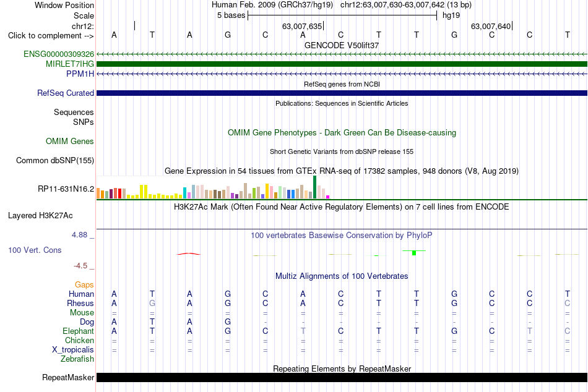Click the PPM1H intron arrow line

tap(342, 74)
